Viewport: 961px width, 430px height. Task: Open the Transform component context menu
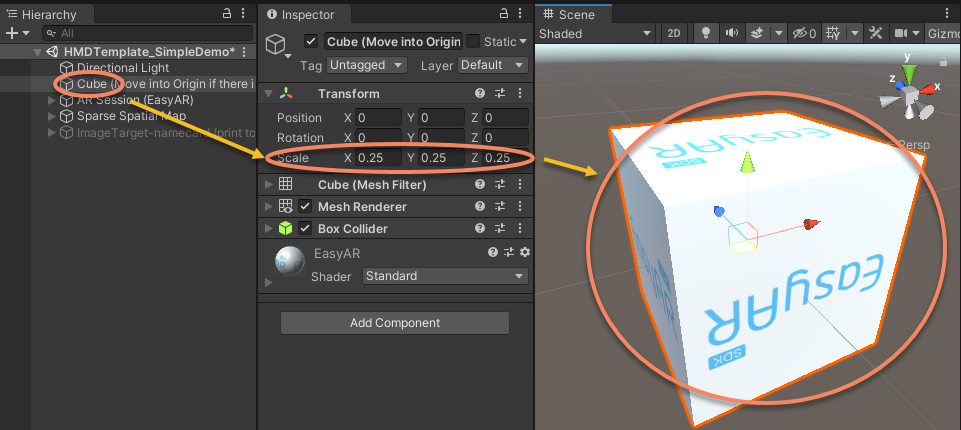[520, 93]
